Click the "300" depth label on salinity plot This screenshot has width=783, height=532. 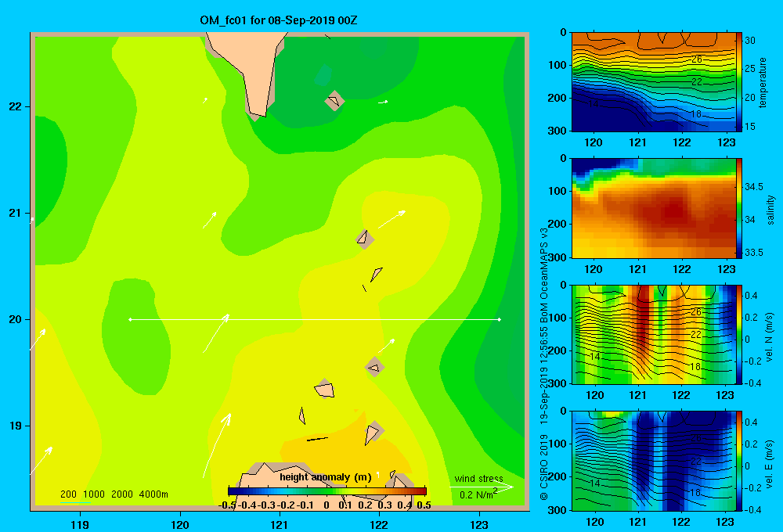[558, 257]
